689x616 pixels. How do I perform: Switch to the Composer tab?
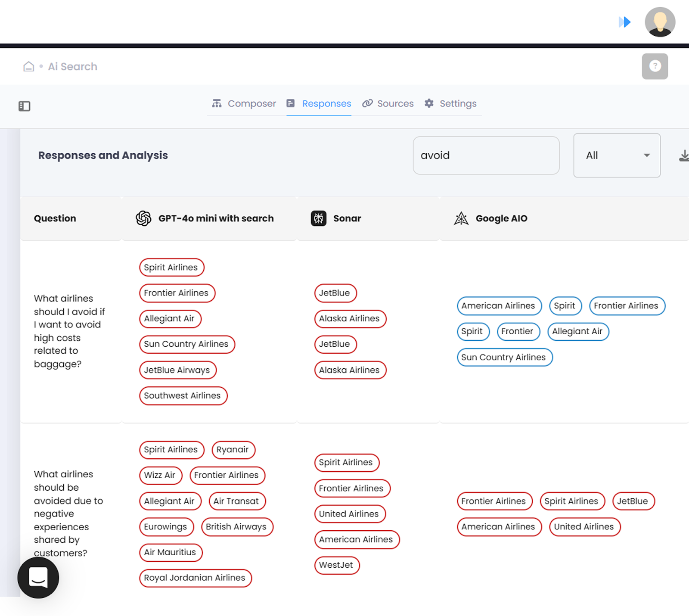coord(244,103)
